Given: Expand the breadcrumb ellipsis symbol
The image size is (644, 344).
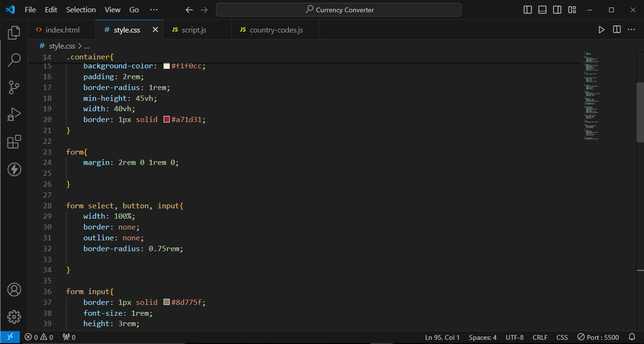Looking at the screenshot, I should click(x=86, y=46).
